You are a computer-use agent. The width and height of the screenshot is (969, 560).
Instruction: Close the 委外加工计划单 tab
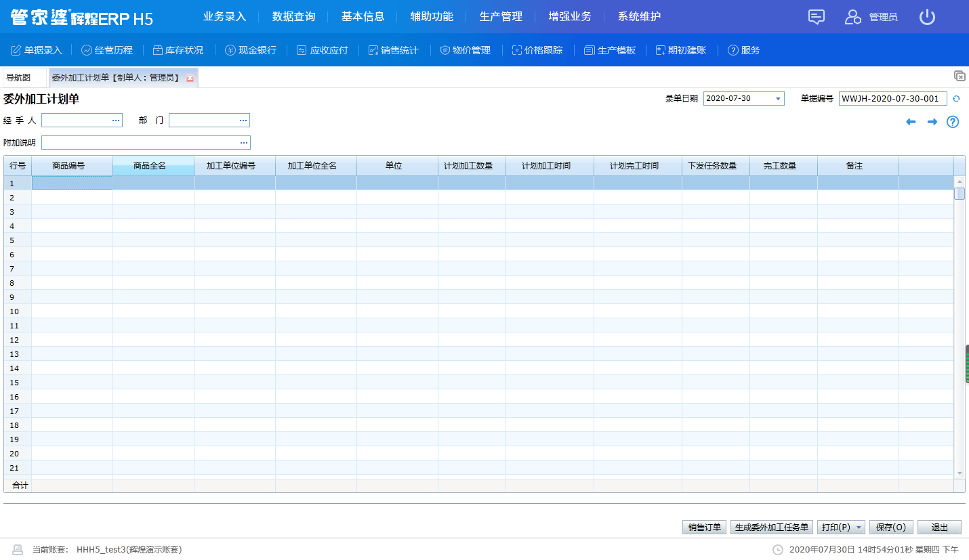(190, 79)
